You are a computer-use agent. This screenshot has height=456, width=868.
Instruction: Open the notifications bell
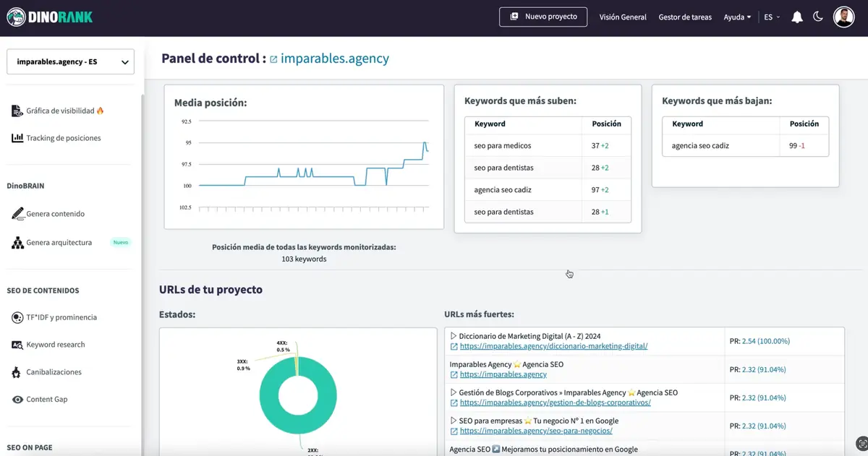point(797,17)
